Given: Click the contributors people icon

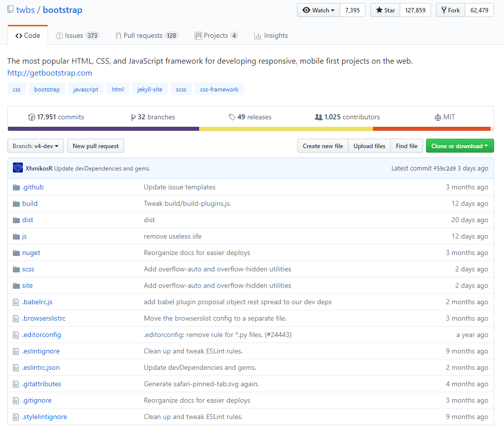Looking at the screenshot, I should pos(318,117).
